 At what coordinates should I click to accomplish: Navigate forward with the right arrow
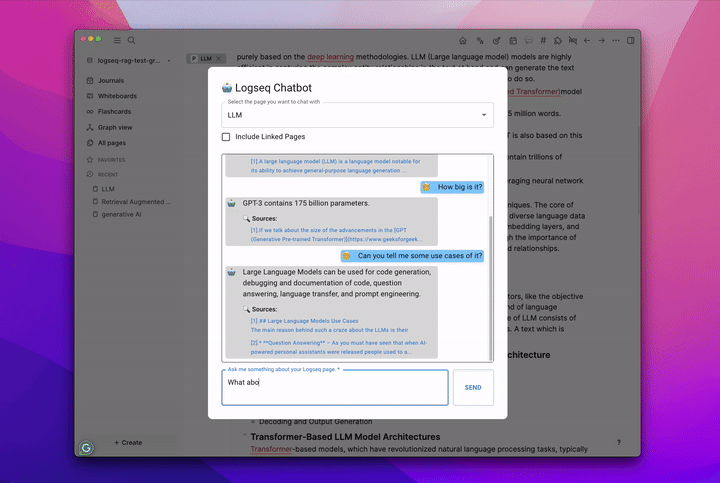[602, 40]
